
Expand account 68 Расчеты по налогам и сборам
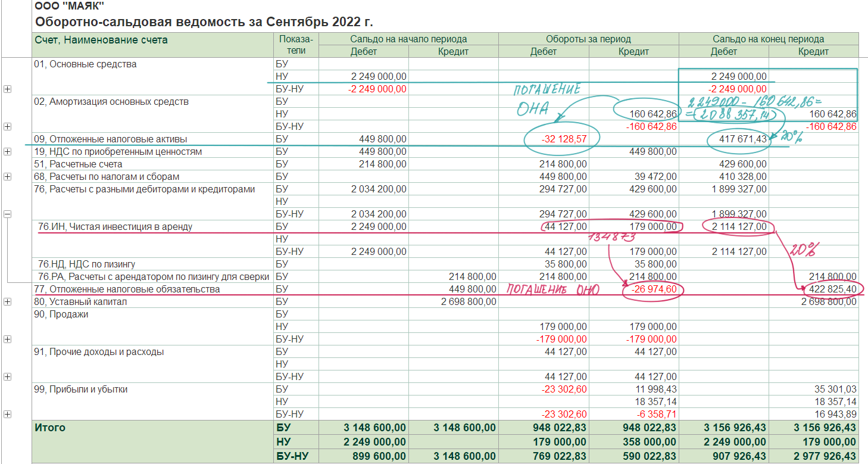pos(8,176)
